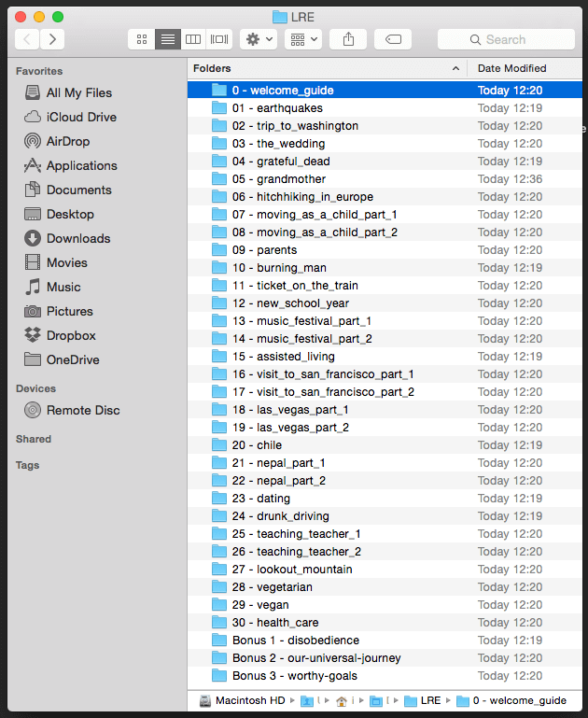Select folder 04 - grateful_dead
Viewport: 588px width, 718px height.
pos(385,162)
